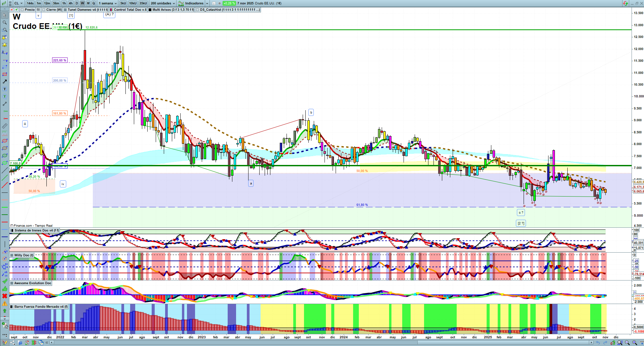Toggle the 4h timeframe button
Viewport: 644px width, 346px height.
71,3
